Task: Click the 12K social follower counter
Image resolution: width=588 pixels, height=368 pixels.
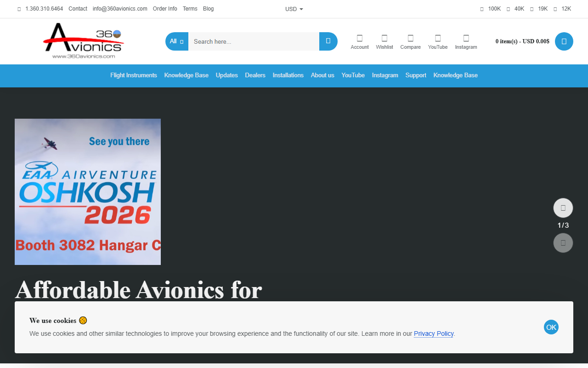Action: coord(562,9)
